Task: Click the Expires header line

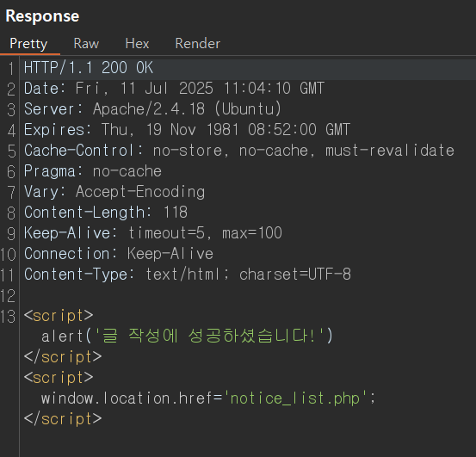Action: tap(187, 130)
